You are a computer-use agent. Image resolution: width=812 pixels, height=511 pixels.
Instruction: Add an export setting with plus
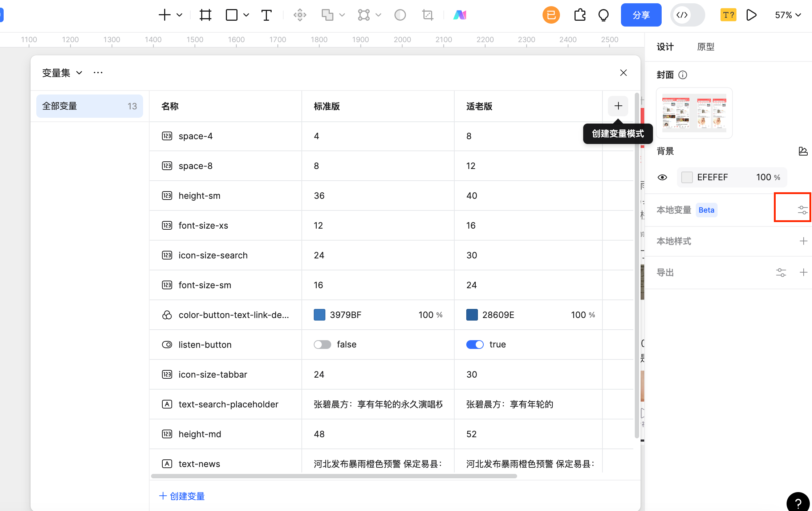click(x=803, y=272)
